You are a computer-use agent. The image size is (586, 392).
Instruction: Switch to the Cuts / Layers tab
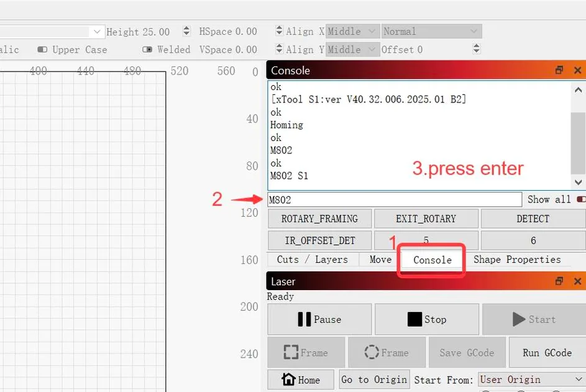tap(313, 259)
